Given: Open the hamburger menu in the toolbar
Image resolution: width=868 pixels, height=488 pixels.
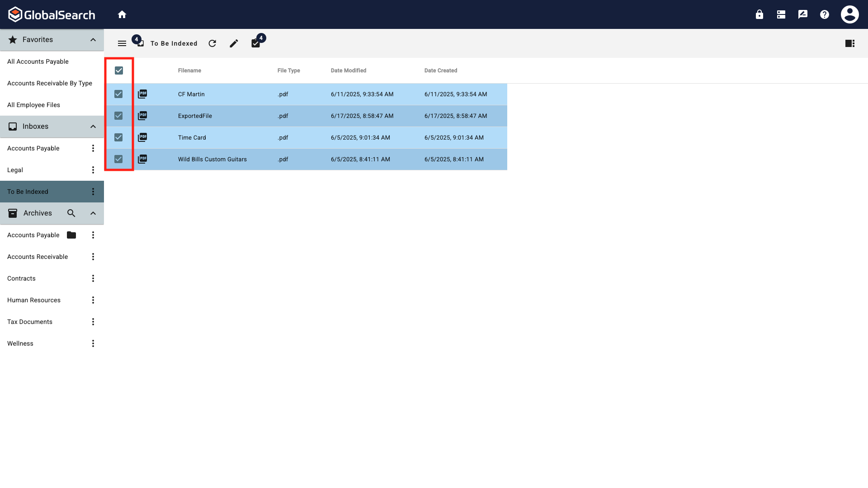Looking at the screenshot, I should pos(122,43).
